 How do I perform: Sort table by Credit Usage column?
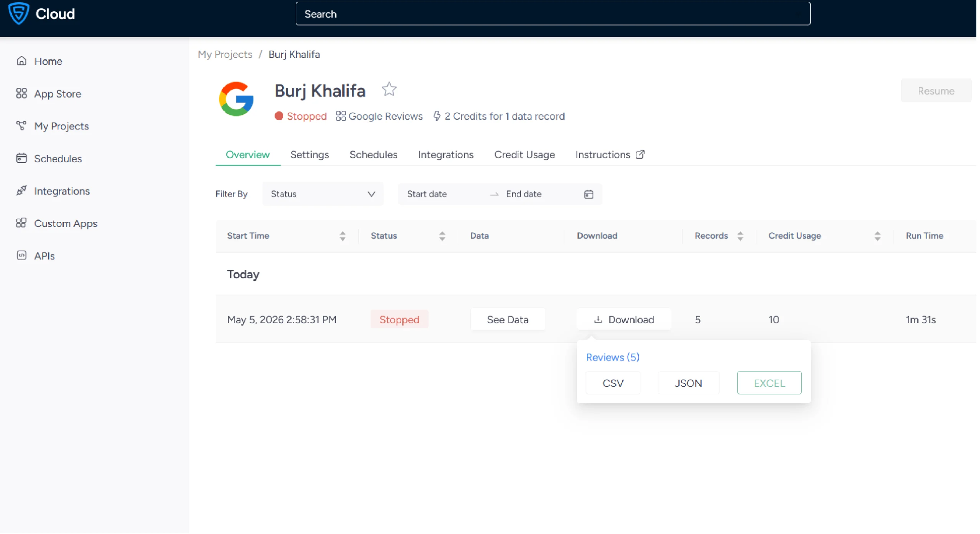pos(877,236)
